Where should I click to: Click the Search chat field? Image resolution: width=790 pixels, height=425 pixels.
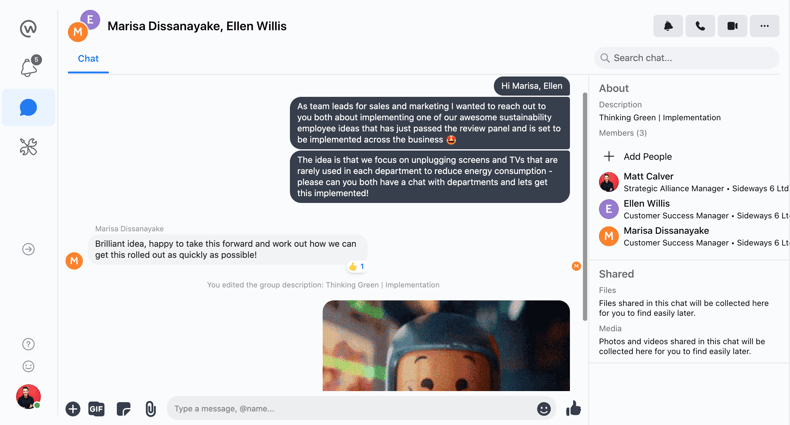(x=687, y=58)
